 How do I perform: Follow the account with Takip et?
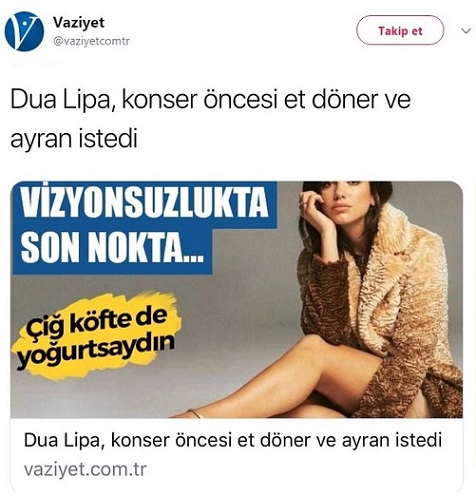tap(400, 31)
